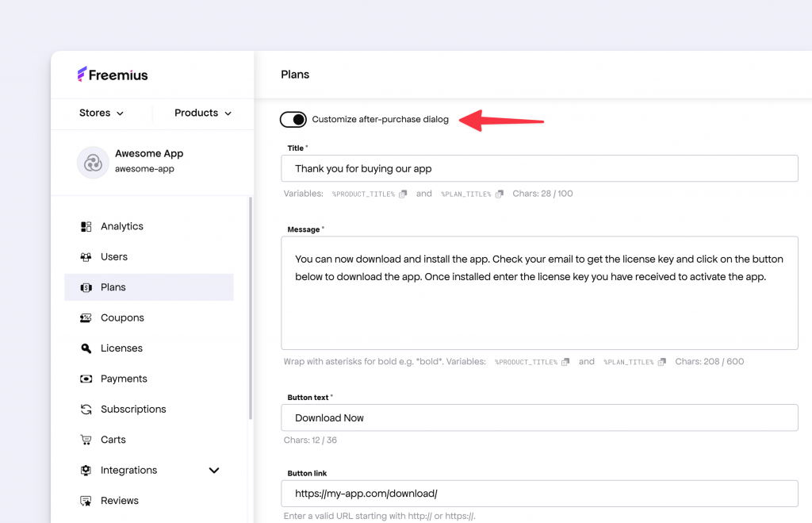Screen dimensions: 812x523
Task: Copy the %PRODUCT_TITLE% variable below Message
Action: pyautogui.click(x=565, y=361)
